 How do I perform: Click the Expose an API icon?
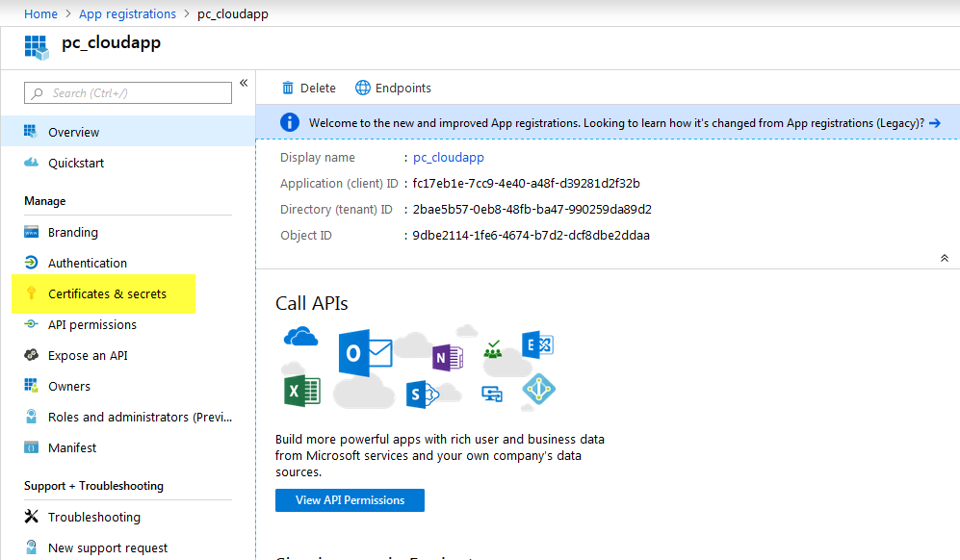pyautogui.click(x=31, y=355)
